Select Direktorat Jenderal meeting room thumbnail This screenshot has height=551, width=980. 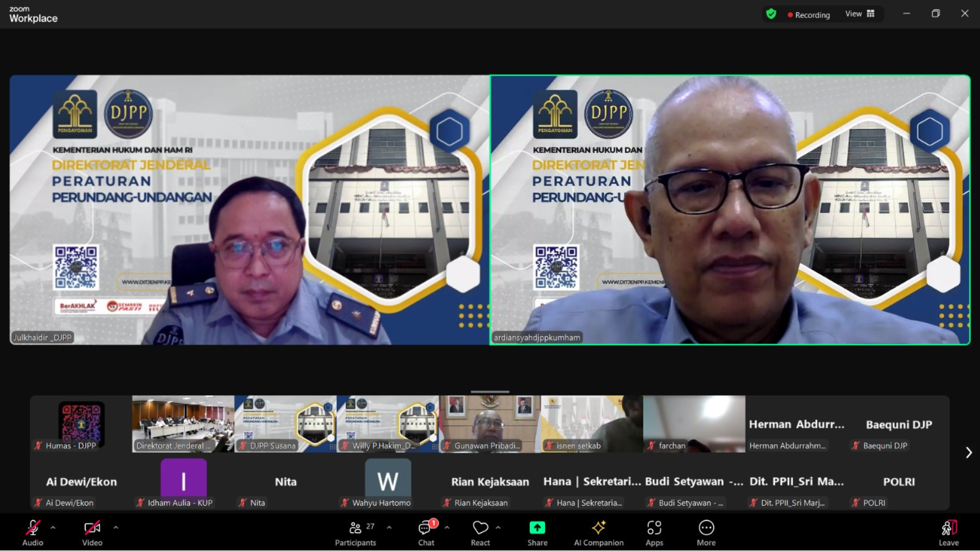[183, 424]
